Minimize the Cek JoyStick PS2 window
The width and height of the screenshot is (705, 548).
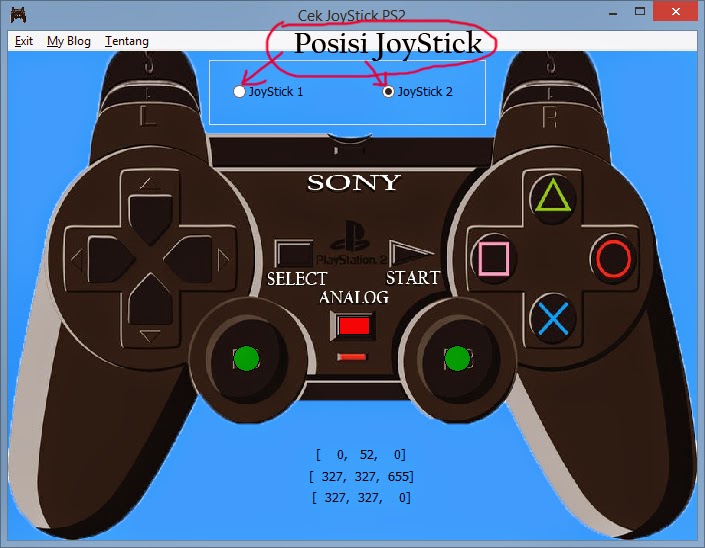pos(612,12)
